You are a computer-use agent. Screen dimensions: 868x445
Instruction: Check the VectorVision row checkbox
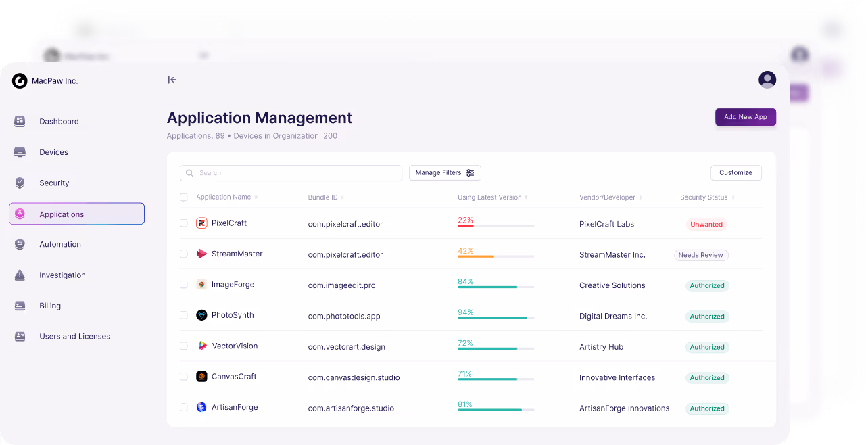pos(184,346)
